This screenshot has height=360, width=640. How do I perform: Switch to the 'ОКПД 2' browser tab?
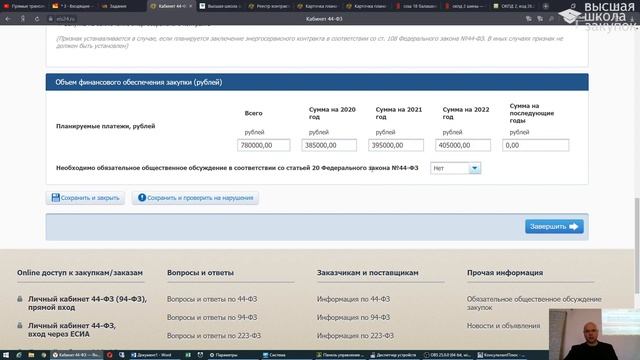[513, 6]
